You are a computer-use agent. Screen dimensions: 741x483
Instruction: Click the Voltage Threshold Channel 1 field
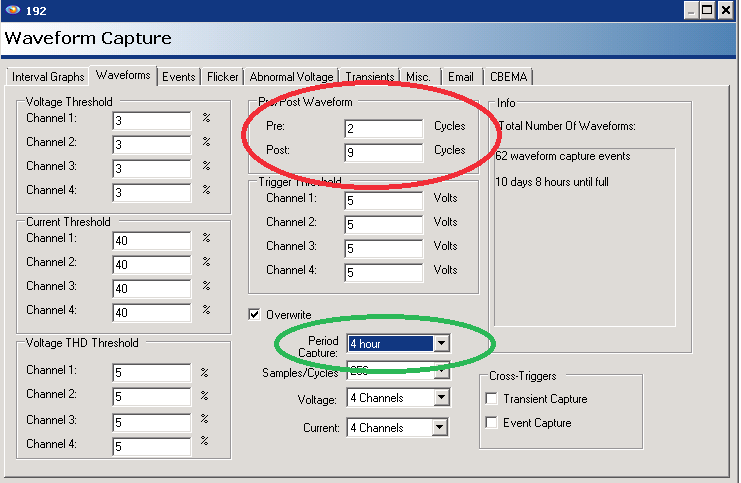(152, 121)
